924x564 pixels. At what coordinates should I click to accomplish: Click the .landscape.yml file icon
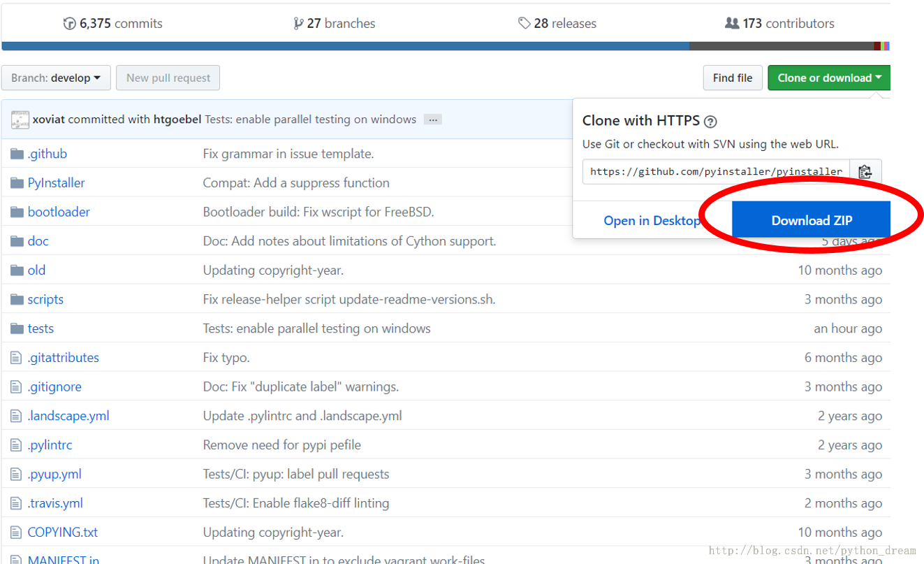point(17,416)
